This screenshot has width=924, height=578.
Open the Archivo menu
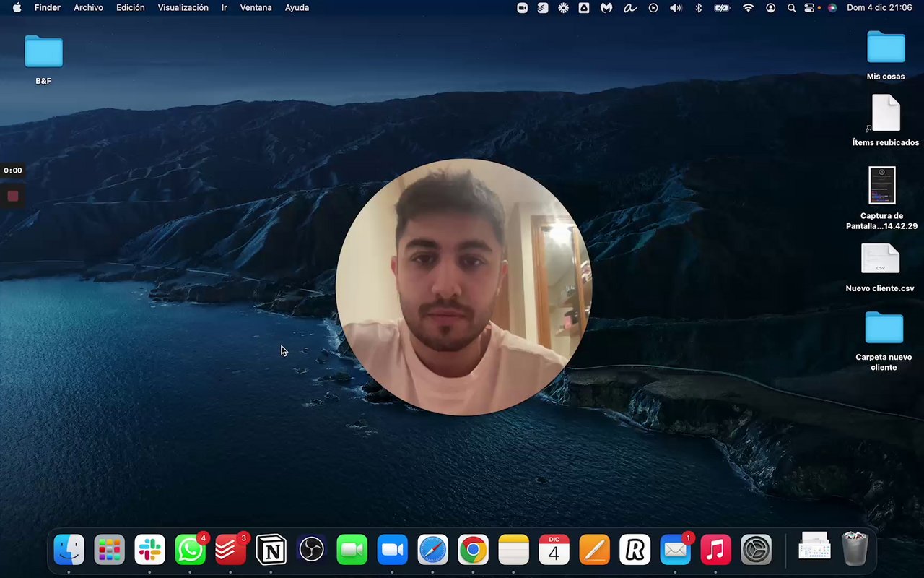pos(88,8)
